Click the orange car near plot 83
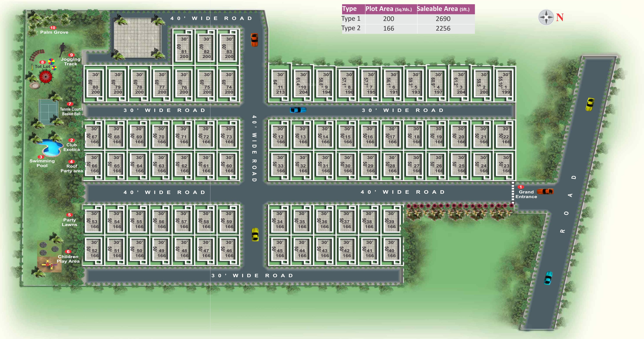The height and width of the screenshot is (339, 644). pos(254,40)
